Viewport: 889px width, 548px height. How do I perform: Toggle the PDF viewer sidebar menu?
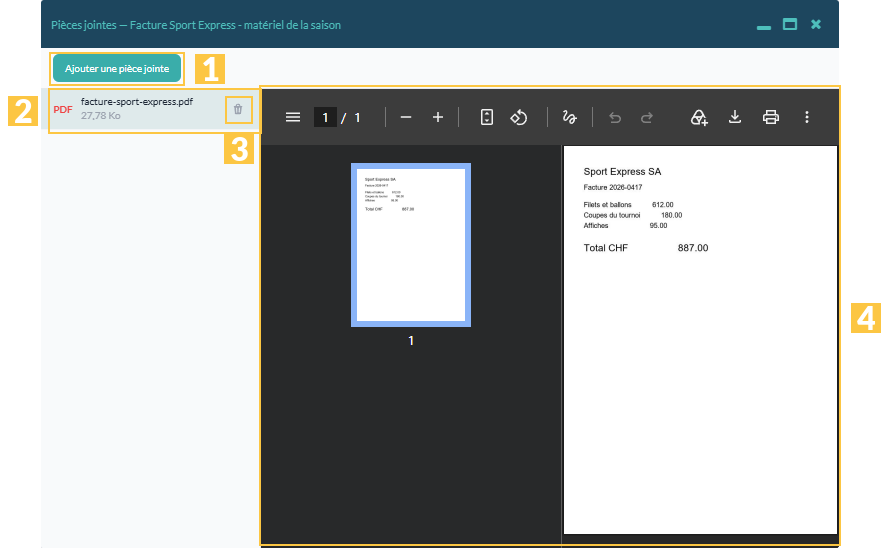(x=293, y=117)
